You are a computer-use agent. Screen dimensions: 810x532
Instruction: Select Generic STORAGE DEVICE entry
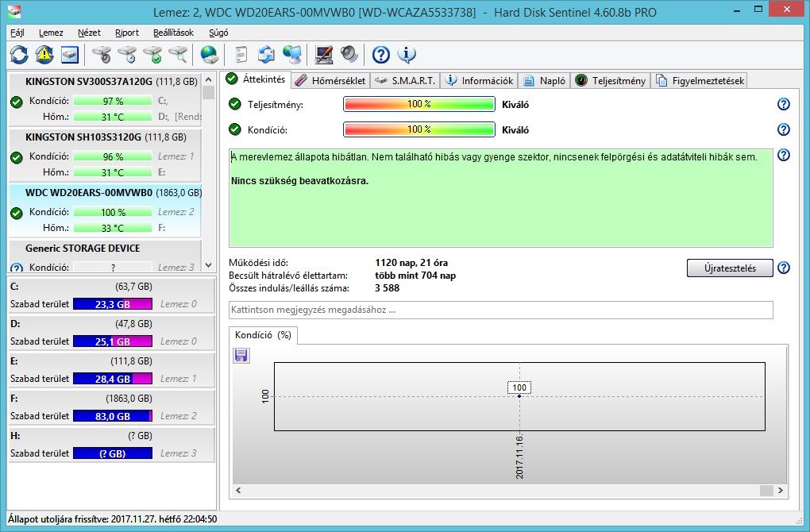(105, 256)
